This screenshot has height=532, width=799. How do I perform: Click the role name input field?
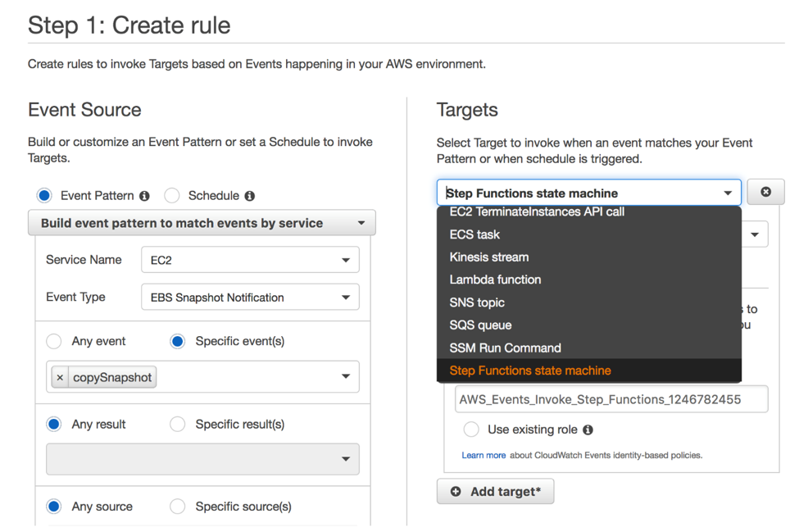click(611, 400)
